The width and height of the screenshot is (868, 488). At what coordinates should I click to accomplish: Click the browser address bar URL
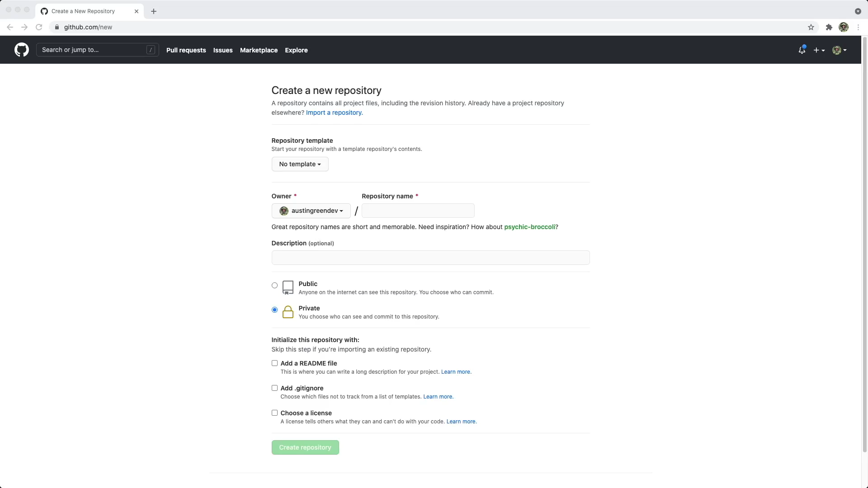[88, 27]
